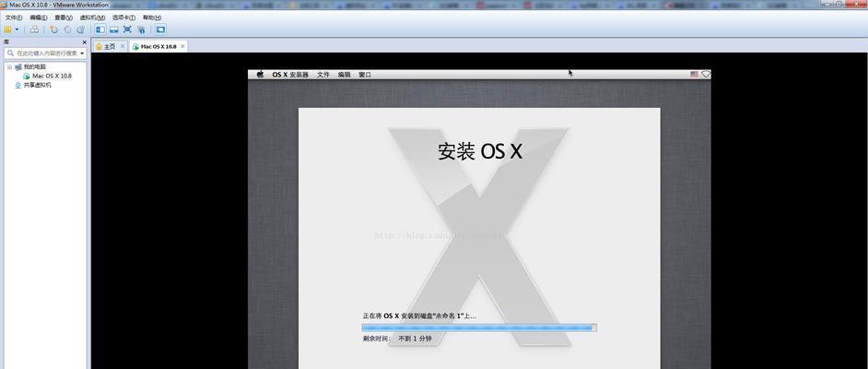
Task: Open the 帮助 menu
Action: tap(152, 18)
